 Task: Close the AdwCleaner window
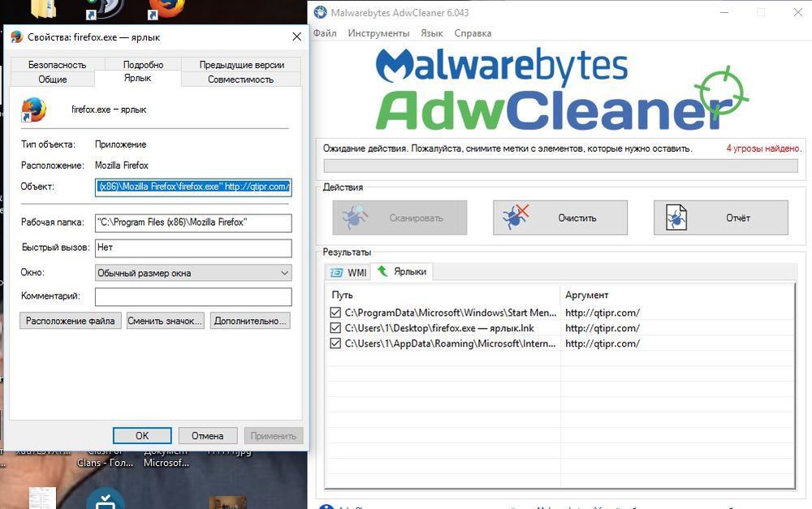pos(798,12)
